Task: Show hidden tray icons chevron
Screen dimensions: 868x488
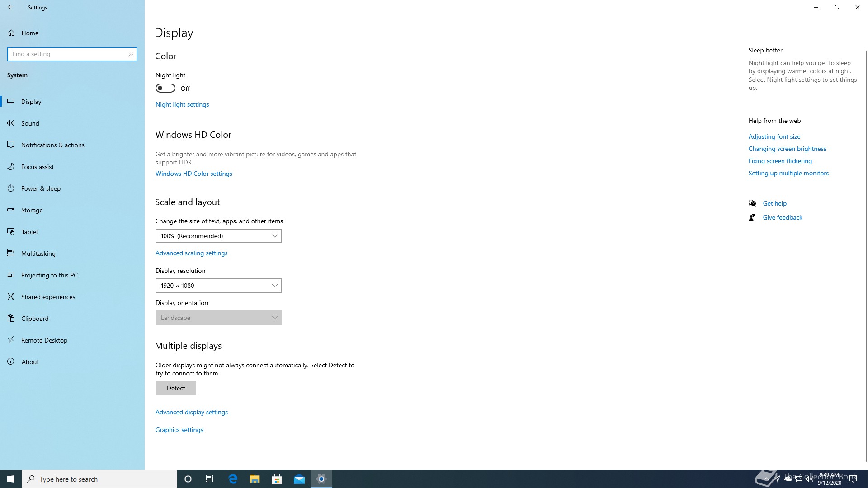Action: [x=766, y=479]
